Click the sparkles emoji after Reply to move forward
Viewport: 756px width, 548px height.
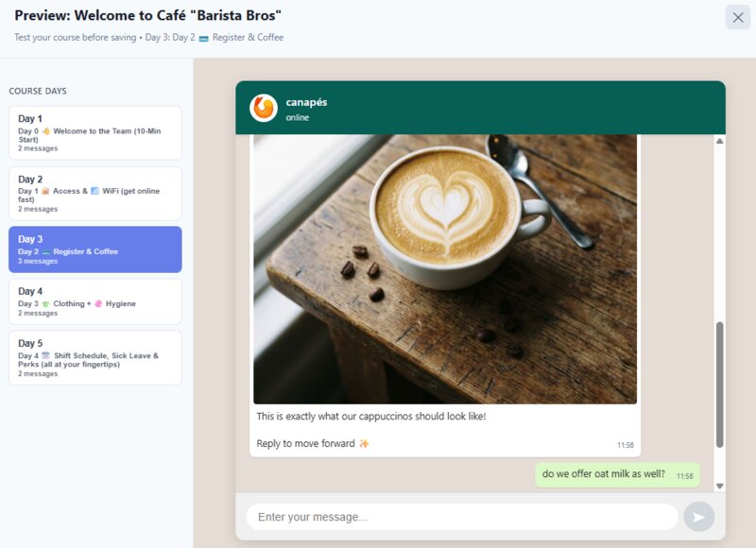click(364, 444)
